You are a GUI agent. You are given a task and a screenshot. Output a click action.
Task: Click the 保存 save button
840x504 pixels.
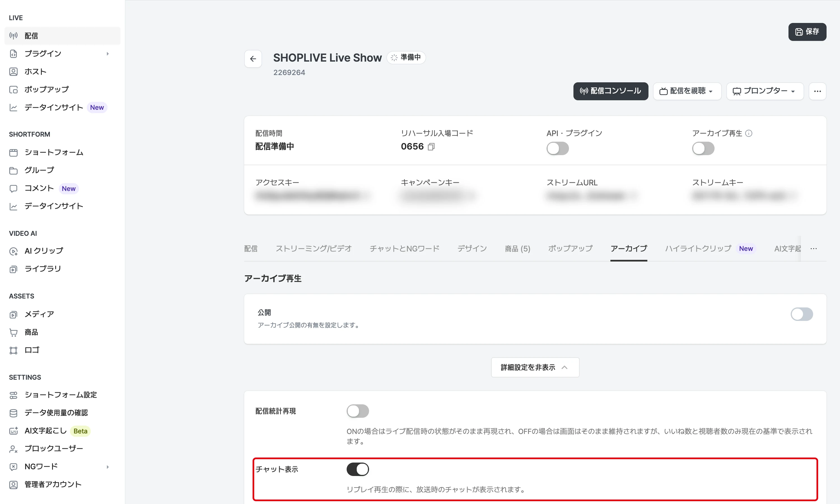pos(807,32)
